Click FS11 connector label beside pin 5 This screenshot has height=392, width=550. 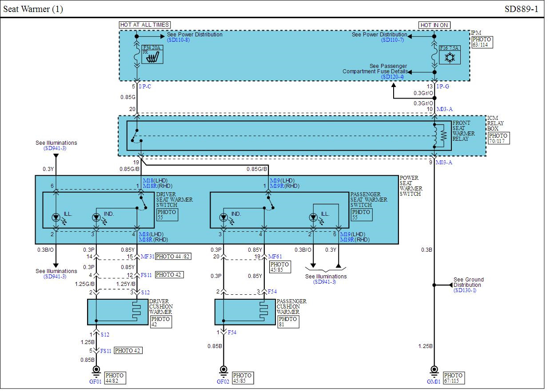click(106, 351)
